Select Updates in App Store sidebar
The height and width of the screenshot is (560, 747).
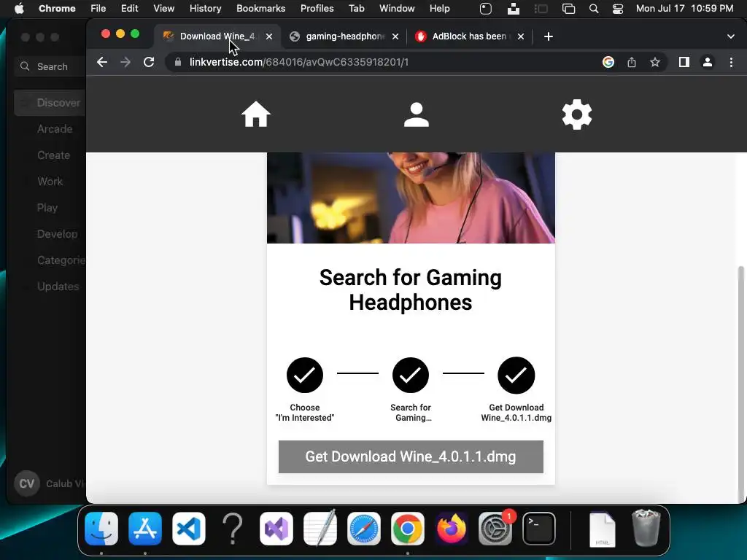(x=58, y=286)
